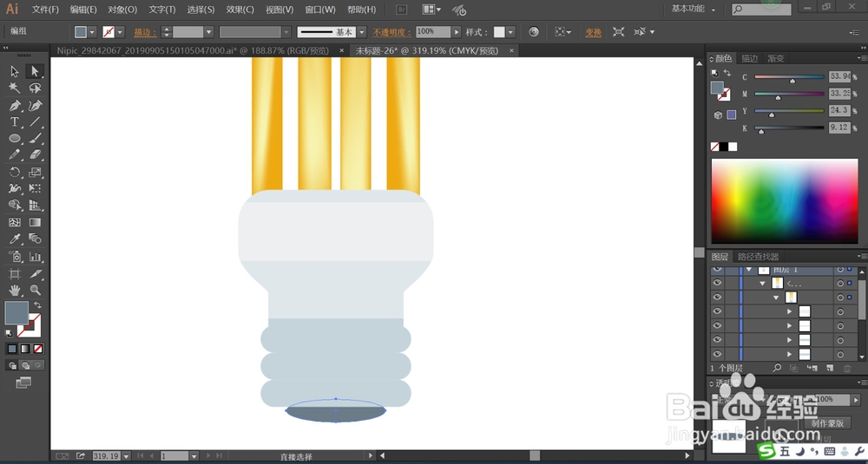Screen dimensions: 868x464
Task: Select the Pencil tool
Action: pyautogui.click(x=15, y=155)
